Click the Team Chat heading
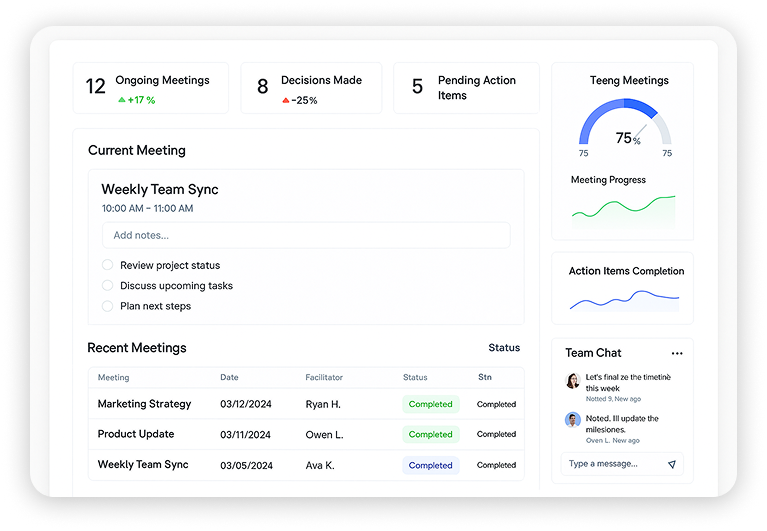Image resolution: width=767 pixels, height=531 pixels. click(593, 353)
